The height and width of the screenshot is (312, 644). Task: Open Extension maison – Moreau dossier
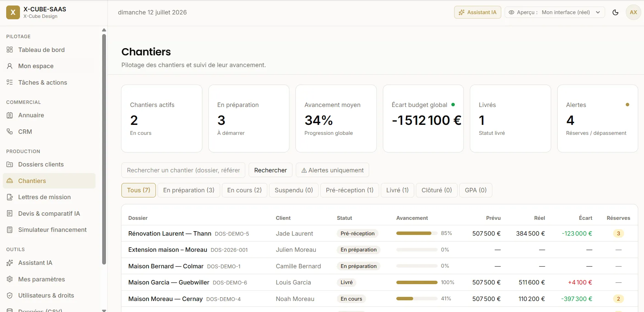(168, 250)
